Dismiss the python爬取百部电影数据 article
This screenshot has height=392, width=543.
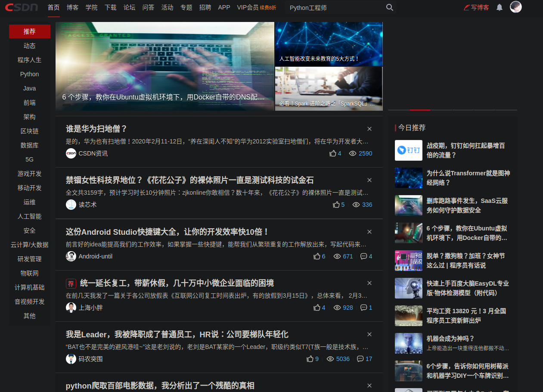(x=369, y=386)
